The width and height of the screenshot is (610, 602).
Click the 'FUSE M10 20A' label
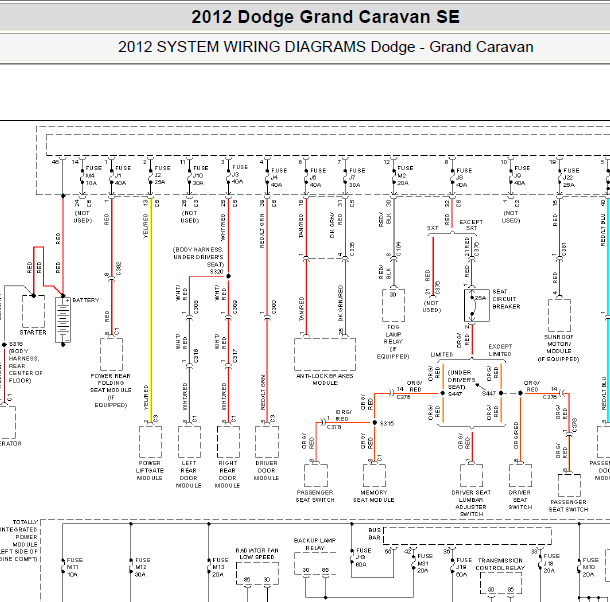coord(590,567)
